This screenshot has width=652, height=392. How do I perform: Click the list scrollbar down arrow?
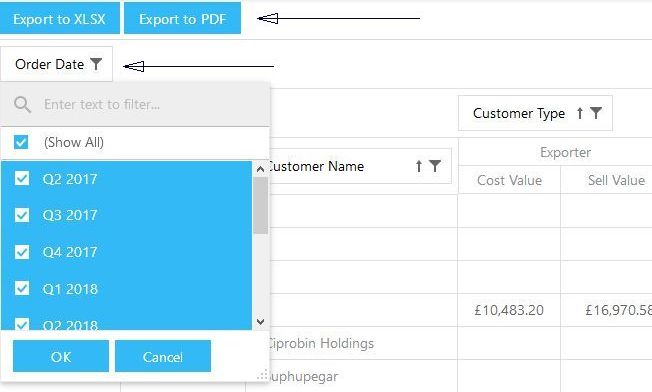(261, 322)
